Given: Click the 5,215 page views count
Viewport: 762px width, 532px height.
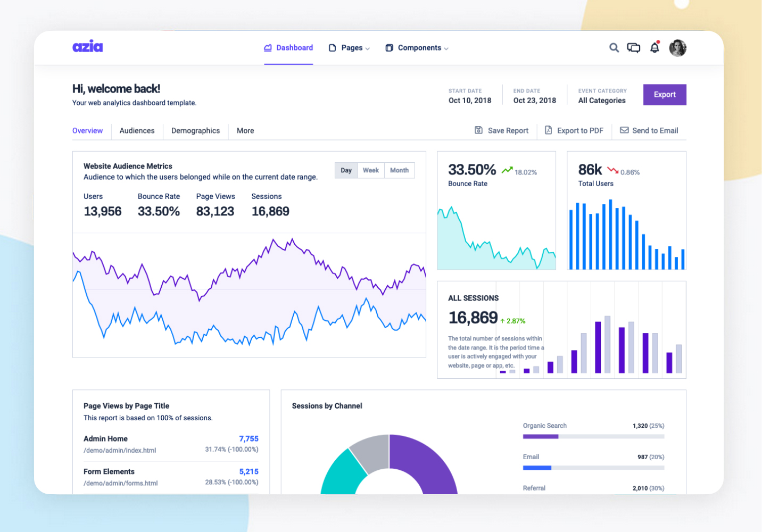Looking at the screenshot, I should (249, 472).
